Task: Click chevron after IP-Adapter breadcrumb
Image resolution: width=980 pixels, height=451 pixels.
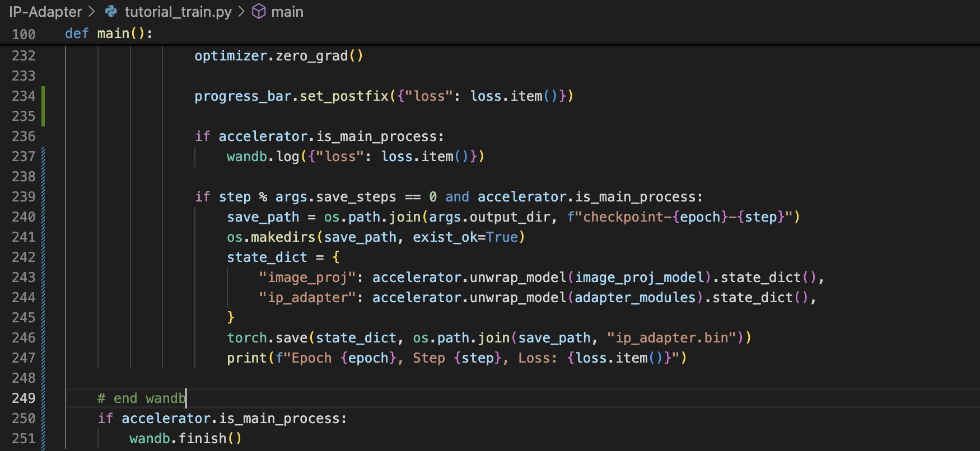Action: [92, 11]
